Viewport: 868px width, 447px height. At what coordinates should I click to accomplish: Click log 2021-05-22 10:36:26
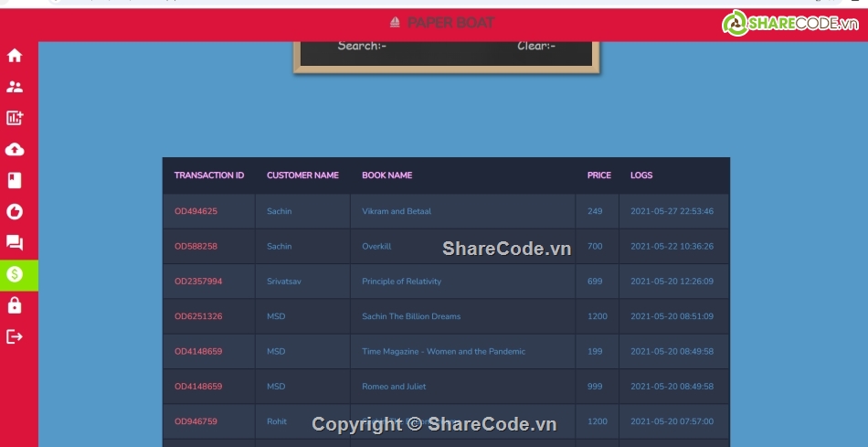672,246
